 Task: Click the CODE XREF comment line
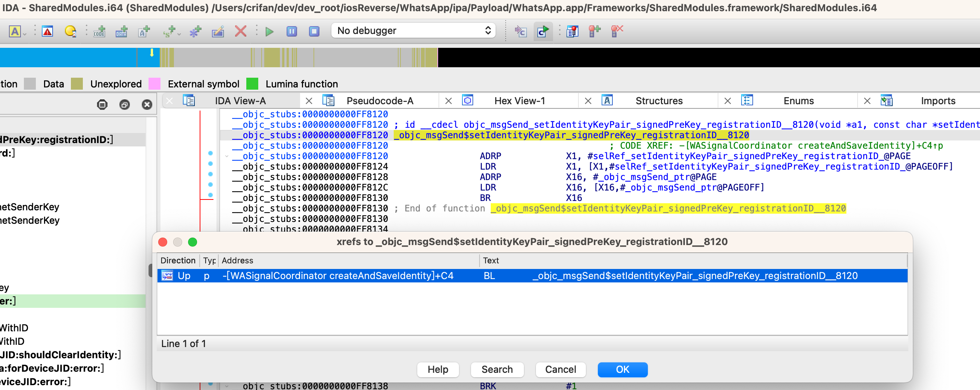(x=776, y=146)
